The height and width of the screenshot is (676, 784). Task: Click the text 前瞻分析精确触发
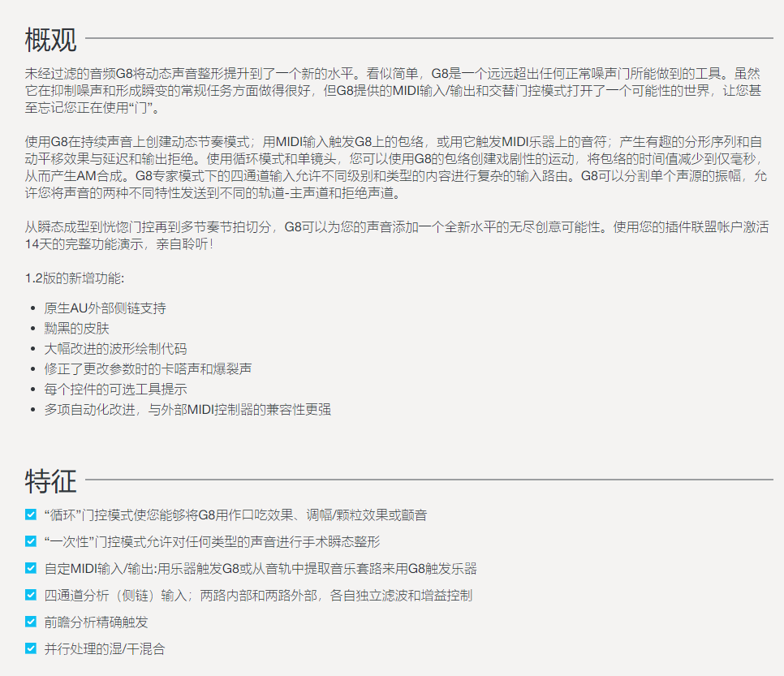click(96, 622)
